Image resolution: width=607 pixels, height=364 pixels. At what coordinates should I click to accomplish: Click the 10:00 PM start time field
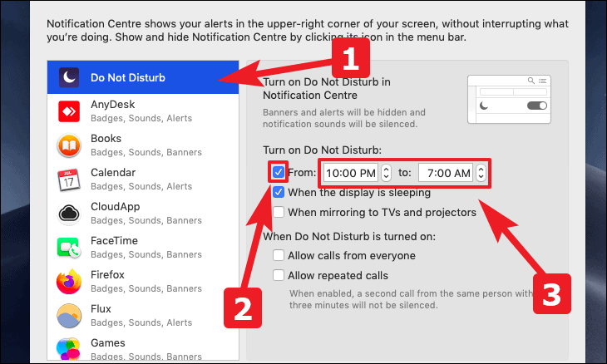351,173
